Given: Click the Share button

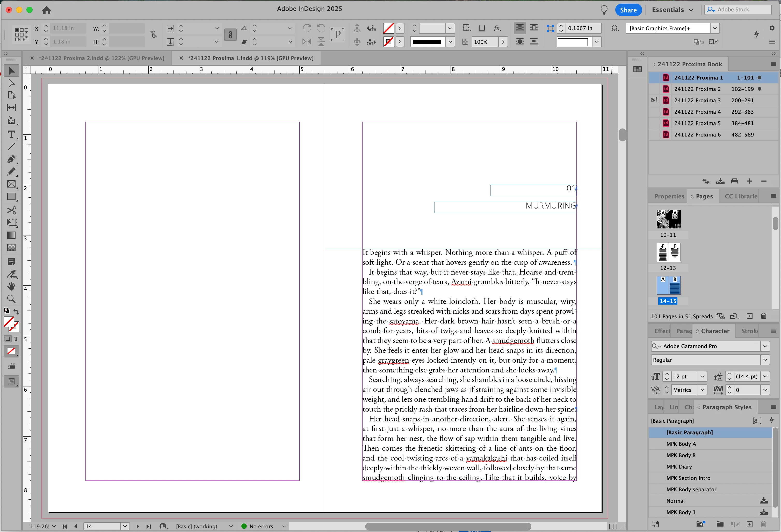Looking at the screenshot, I should click(x=628, y=10).
